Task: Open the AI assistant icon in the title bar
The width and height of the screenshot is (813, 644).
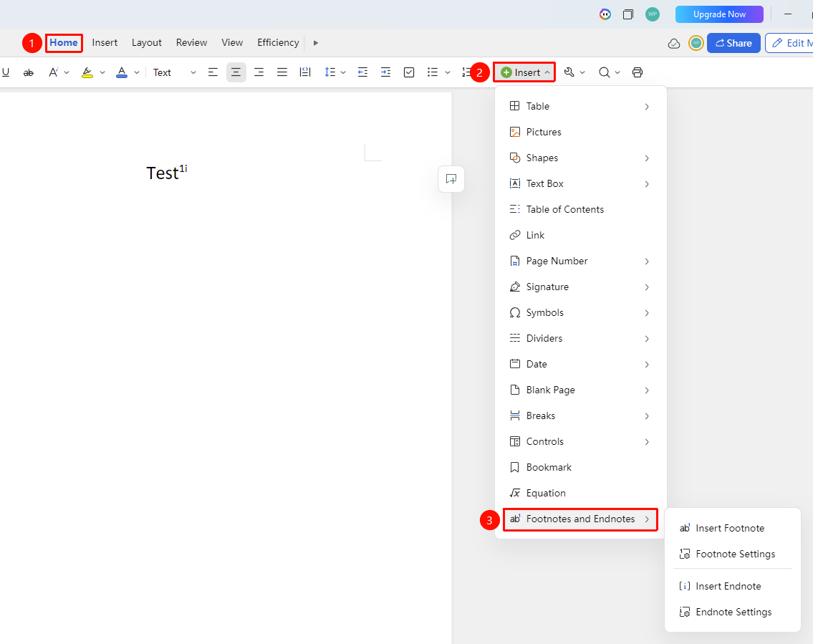Action: (x=605, y=14)
